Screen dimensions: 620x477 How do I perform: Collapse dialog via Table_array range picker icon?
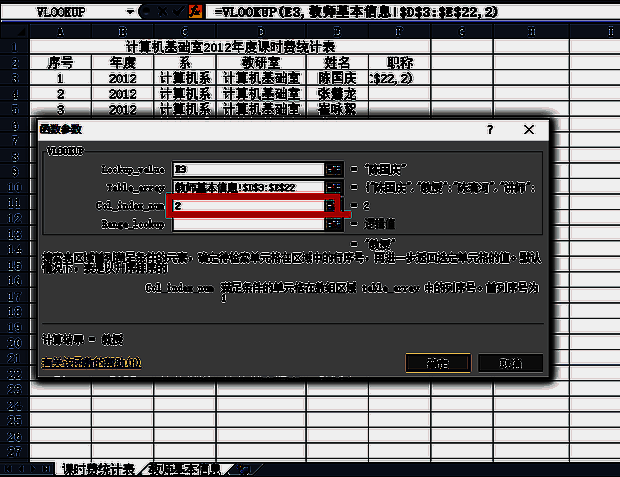(333, 187)
